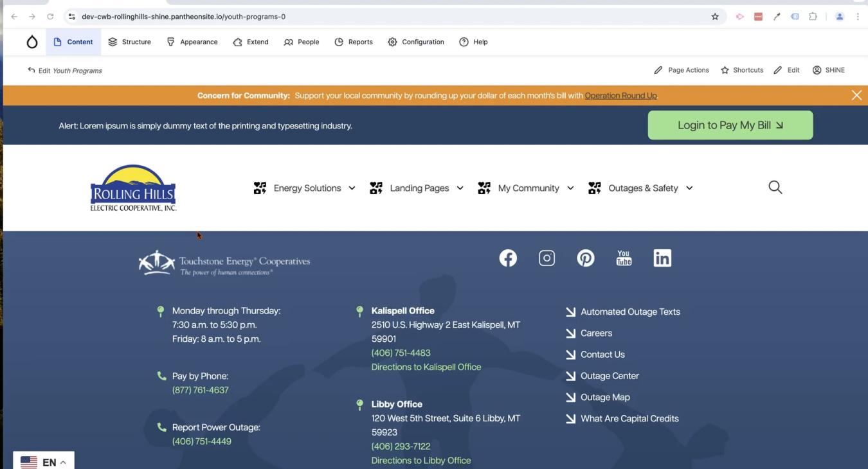868x469 pixels.
Task: Open the Facebook social icon
Action: 508,258
